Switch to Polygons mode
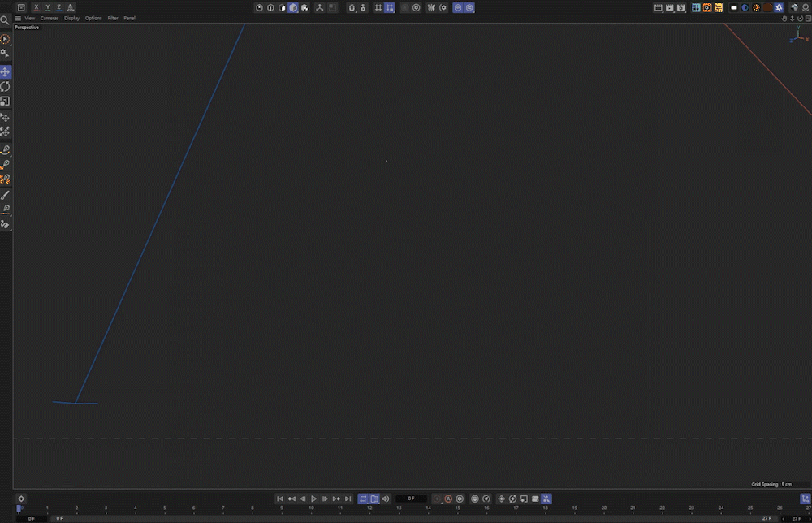This screenshot has width=812, height=523. [x=283, y=8]
